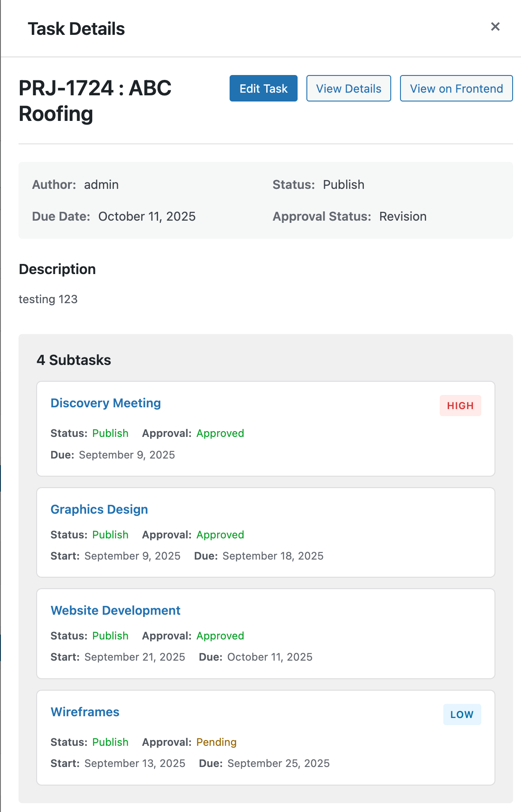Click the "testing 123" description text
Screen dimensions: 521x812
[x=48, y=299]
